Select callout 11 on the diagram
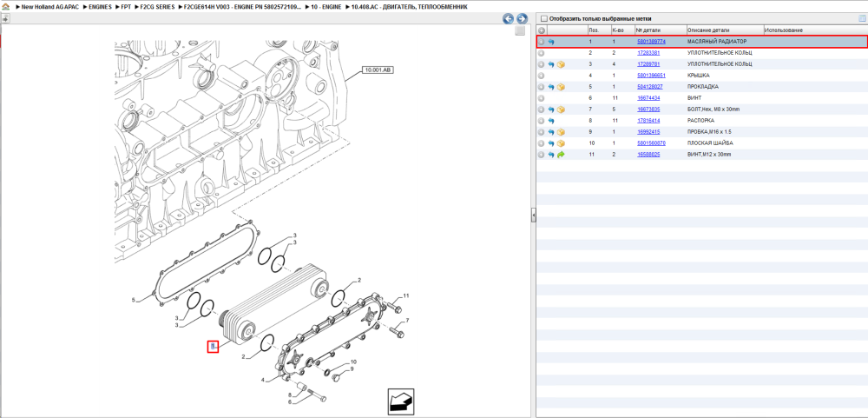The height and width of the screenshot is (418, 868). click(x=405, y=295)
